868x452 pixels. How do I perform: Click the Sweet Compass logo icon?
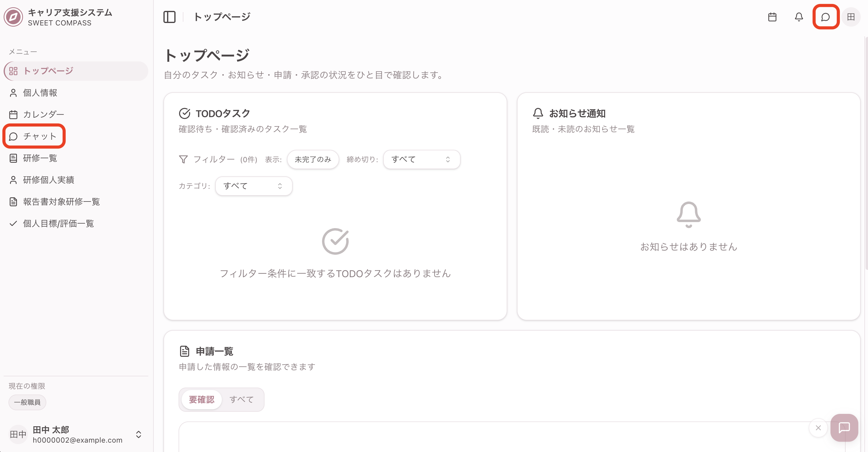(13, 17)
